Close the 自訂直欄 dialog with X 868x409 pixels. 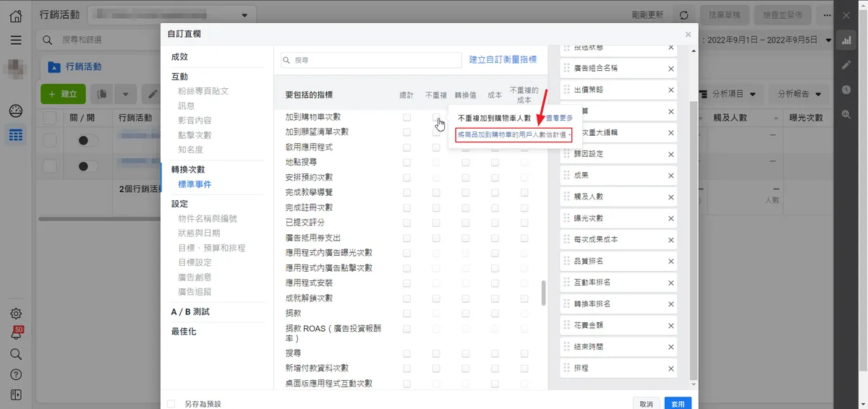[x=688, y=34]
